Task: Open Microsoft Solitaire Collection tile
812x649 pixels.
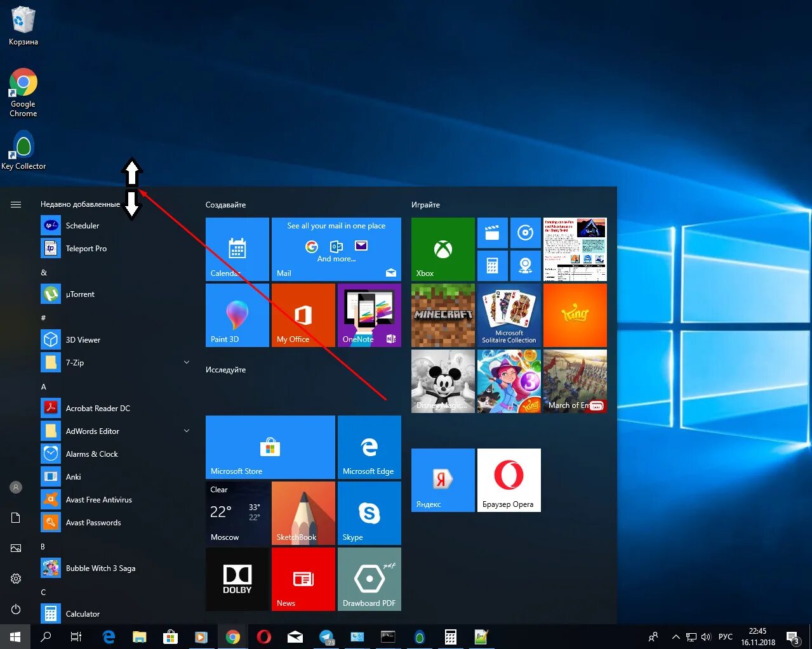Action: [509, 315]
